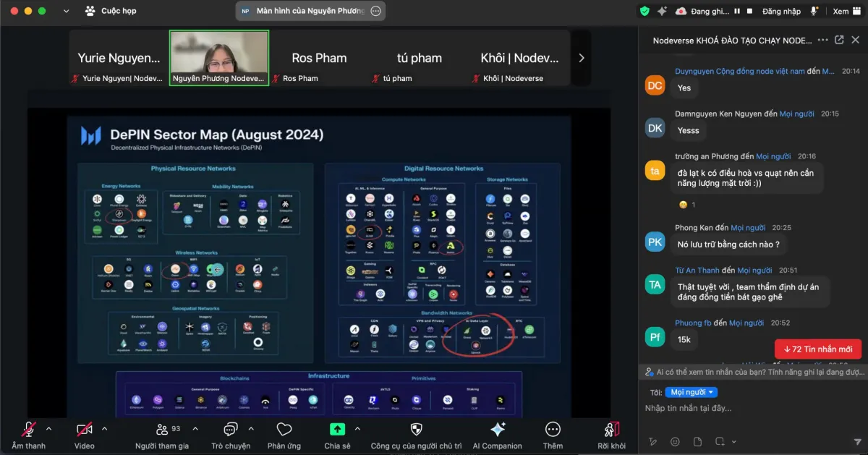
Task: Expand caret next to Chia sẻ
Action: 357,428
